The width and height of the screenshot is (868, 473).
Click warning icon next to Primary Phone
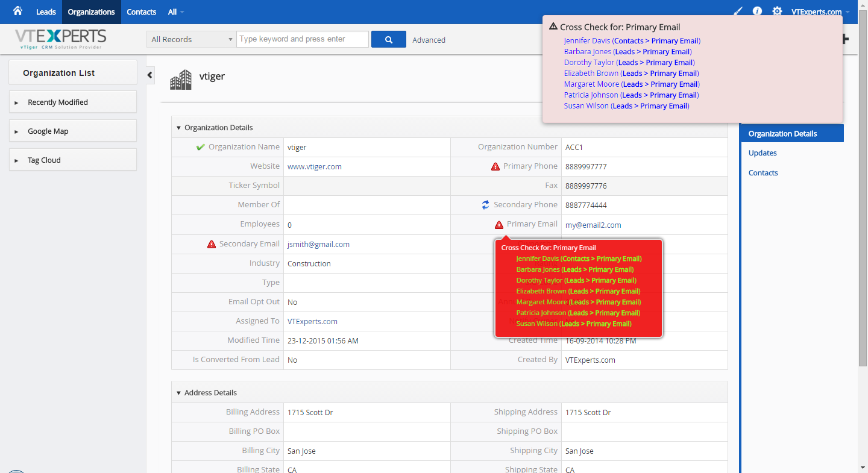coord(495,166)
